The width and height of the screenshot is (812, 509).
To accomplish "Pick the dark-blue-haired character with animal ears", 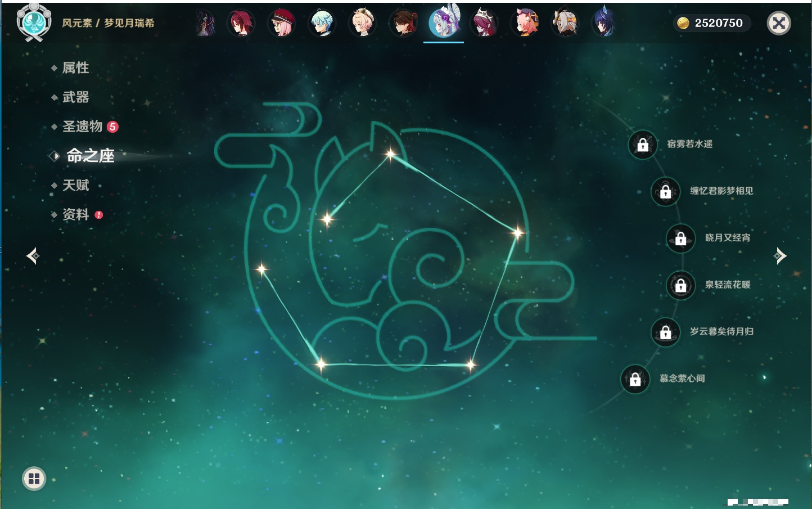I will (x=604, y=23).
